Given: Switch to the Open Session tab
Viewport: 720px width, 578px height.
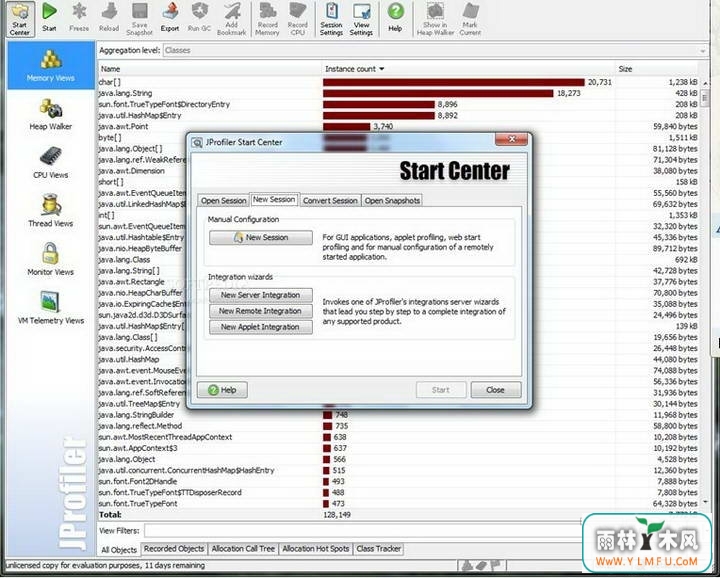Looking at the screenshot, I should pyautogui.click(x=224, y=201).
